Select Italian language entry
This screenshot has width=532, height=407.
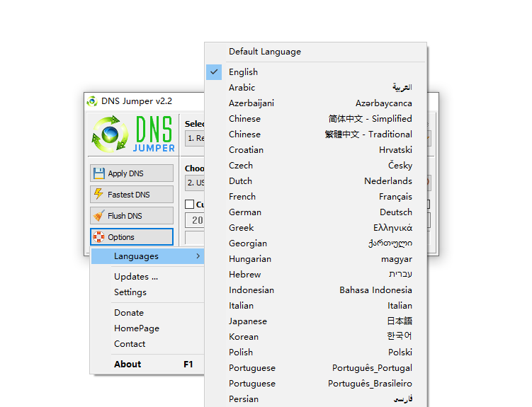click(x=315, y=306)
